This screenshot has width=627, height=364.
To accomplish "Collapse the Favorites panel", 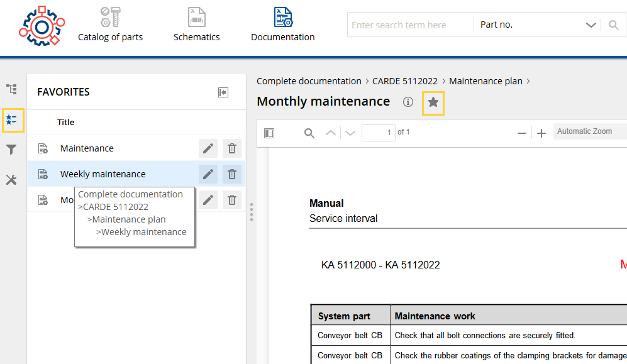I will 223,92.
